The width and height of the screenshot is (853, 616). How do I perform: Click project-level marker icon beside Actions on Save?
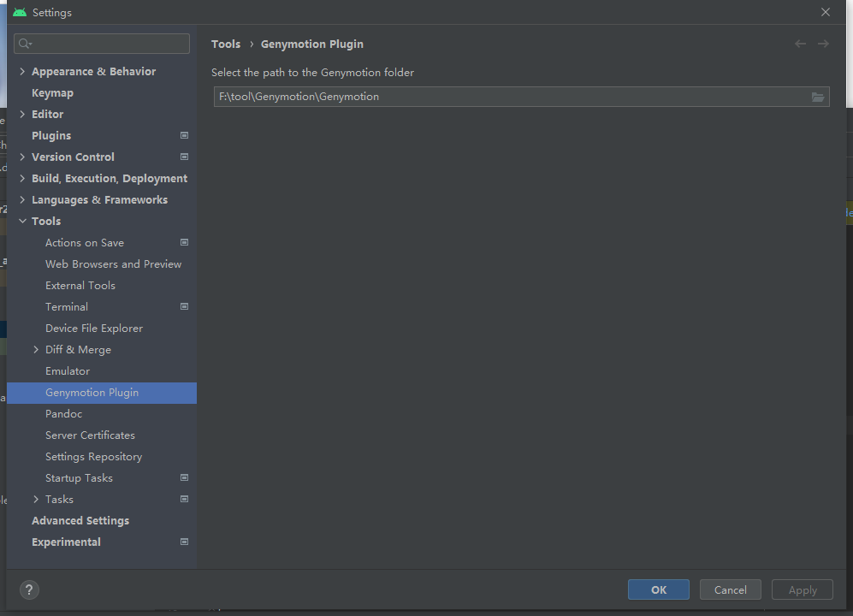[185, 242]
